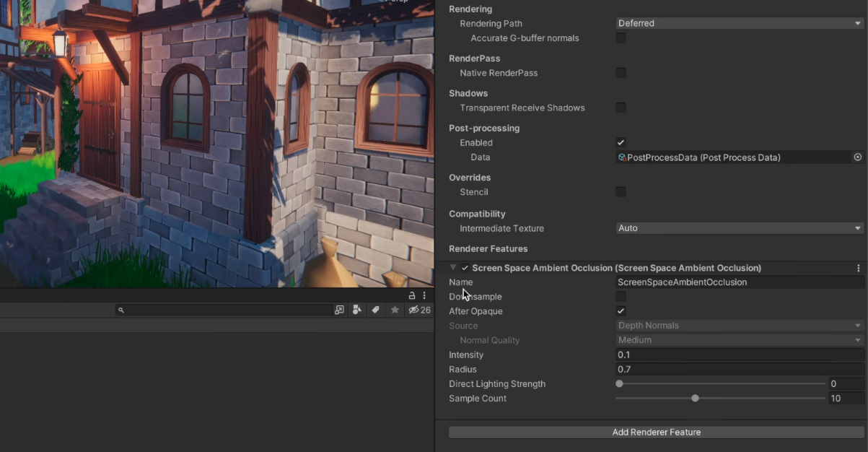Click the Sample Count label
Screen dimensions: 868x452
[x=478, y=399]
